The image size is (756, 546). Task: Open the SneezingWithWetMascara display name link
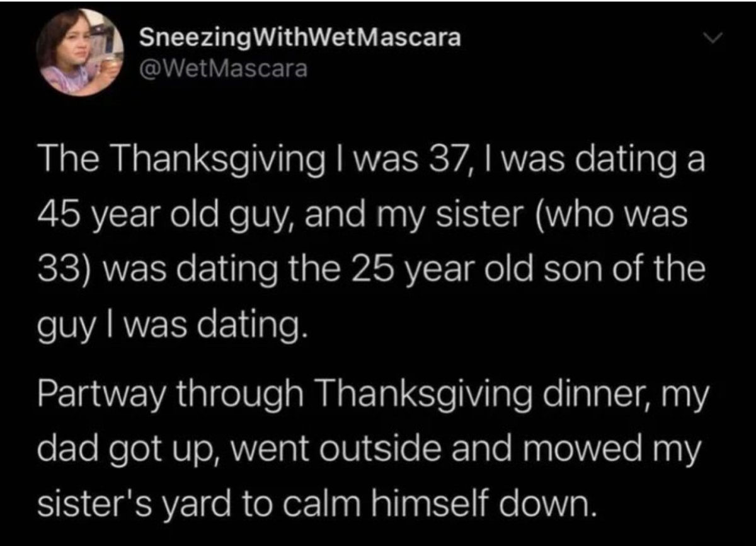click(x=300, y=39)
